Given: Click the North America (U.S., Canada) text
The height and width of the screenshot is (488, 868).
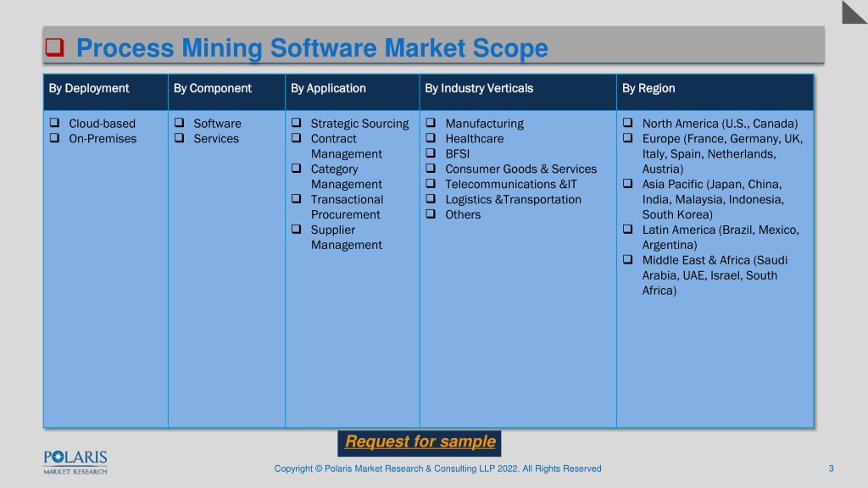Looking at the screenshot, I should pyautogui.click(x=721, y=124).
